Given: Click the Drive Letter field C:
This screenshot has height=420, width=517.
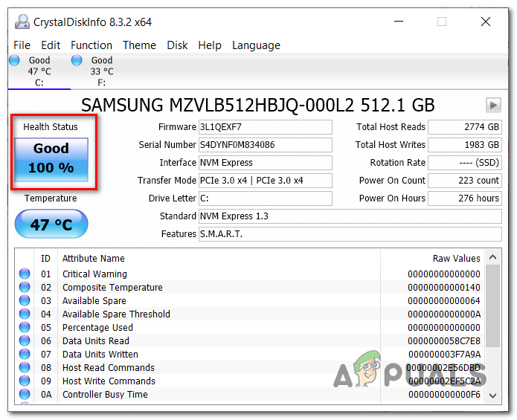Looking at the screenshot, I should coord(265,198).
